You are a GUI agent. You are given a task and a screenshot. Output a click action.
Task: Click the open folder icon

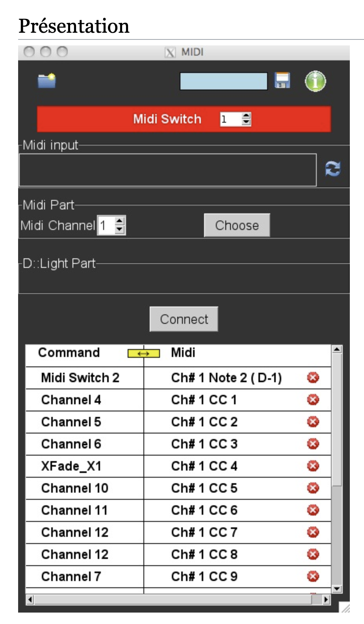(46, 81)
